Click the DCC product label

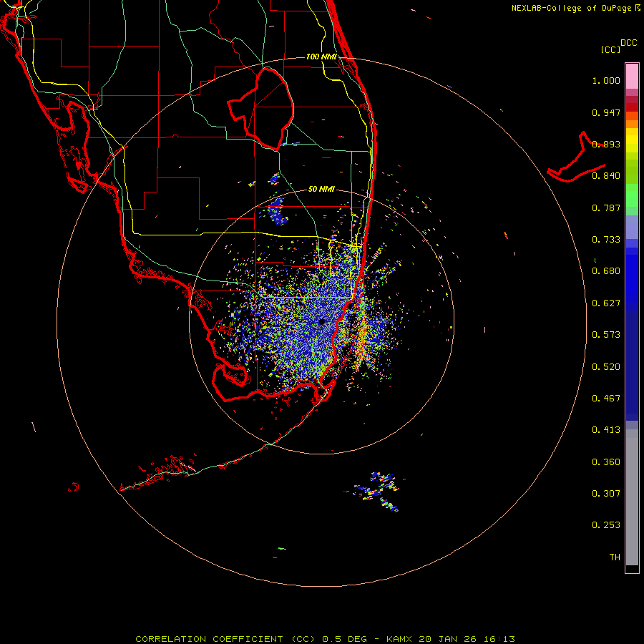tap(628, 43)
